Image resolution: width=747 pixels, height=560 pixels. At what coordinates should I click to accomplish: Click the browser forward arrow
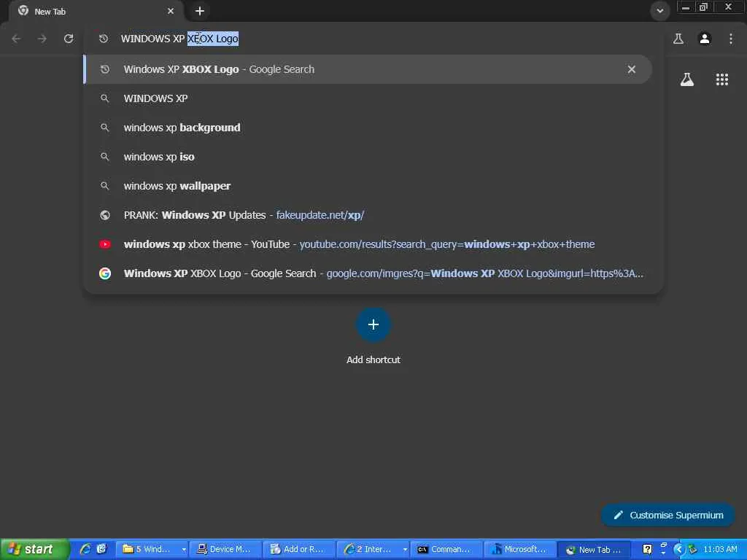42,39
